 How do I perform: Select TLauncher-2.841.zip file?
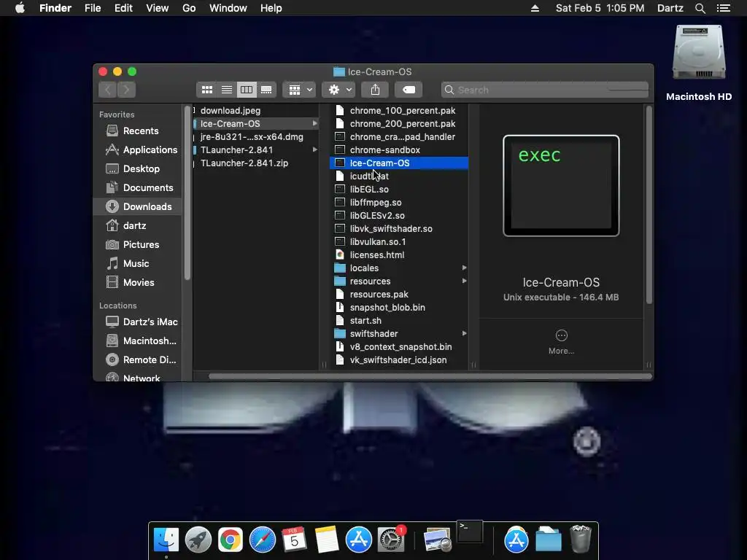[256, 163]
